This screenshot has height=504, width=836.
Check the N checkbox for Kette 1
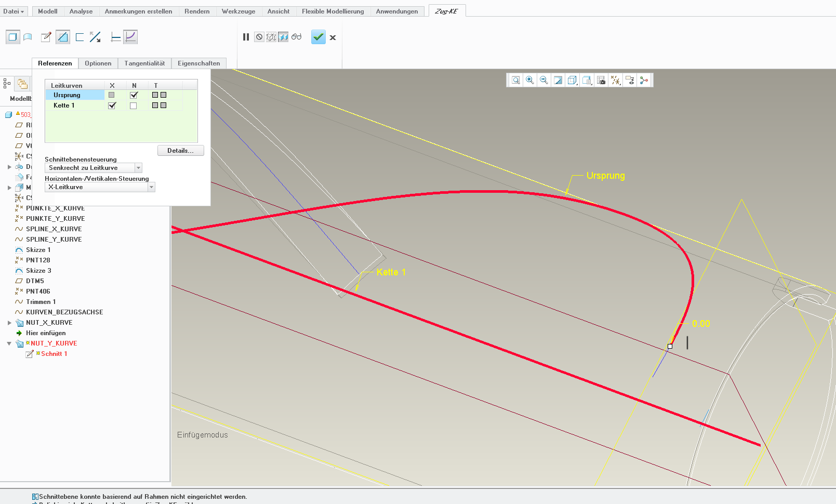tap(133, 105)
